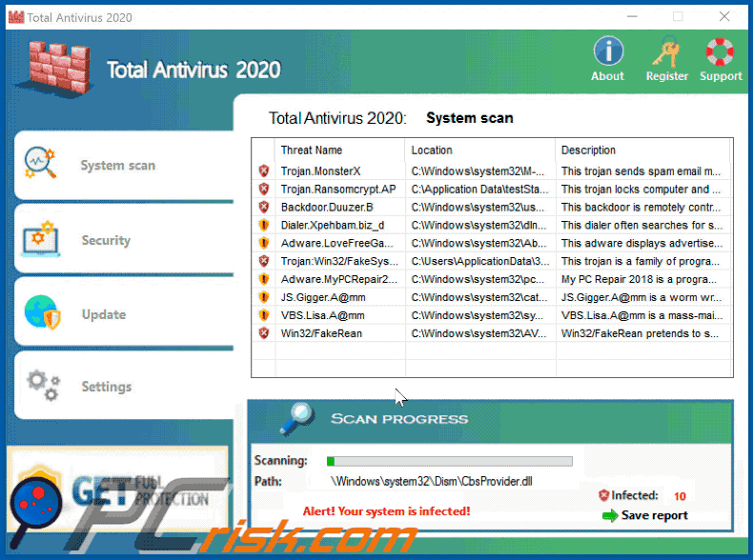The width and height of the screenshot is (753, 560).
Task: Switch to the Security tab
Action: [x=124, y=239]
